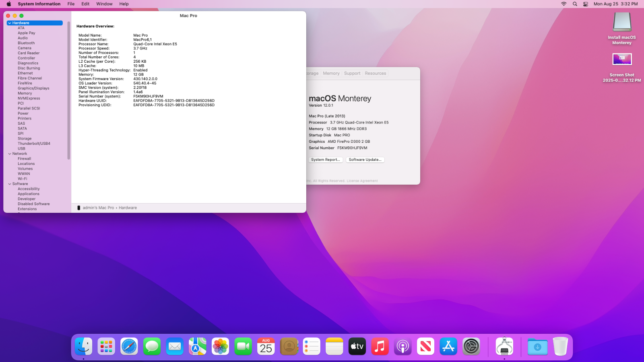This screenshot has height=362, width=644.
Task: Open Mail app in Dock
Action: pos(175,346)
